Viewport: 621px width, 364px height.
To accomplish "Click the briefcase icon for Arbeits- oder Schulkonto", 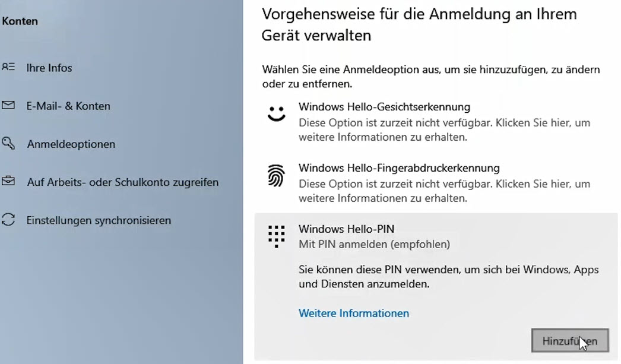I will [x=8, y=181].
